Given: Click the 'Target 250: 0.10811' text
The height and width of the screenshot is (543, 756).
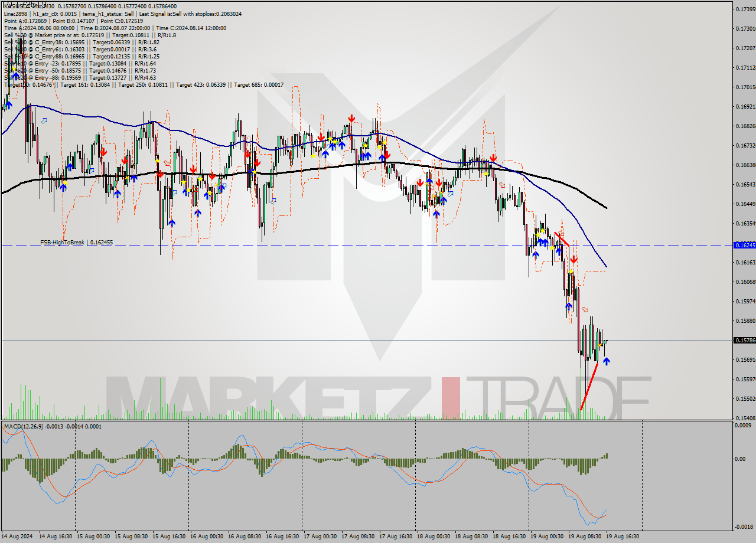Looking at the screenshot, I should coord(144,84).
